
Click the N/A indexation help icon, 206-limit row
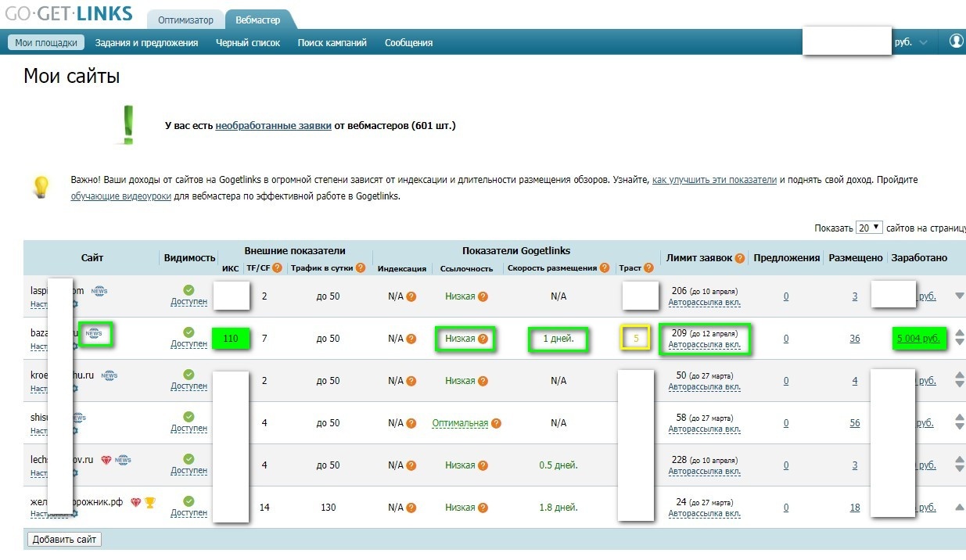pos(411,297)
